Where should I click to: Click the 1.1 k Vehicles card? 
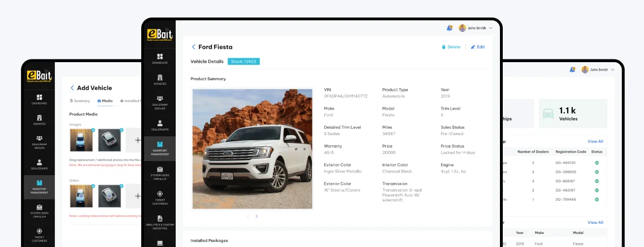tap(573, 114)
